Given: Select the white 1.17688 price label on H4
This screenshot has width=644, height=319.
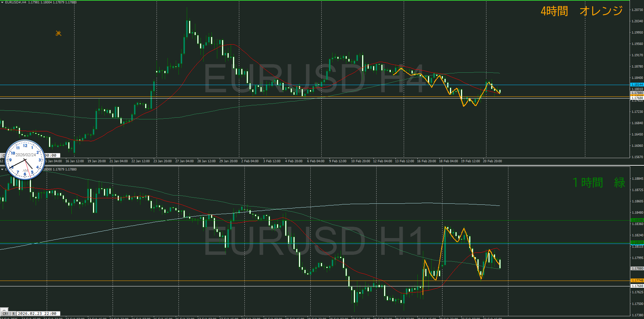Looking at the screenshot, I should click(637, 98).
